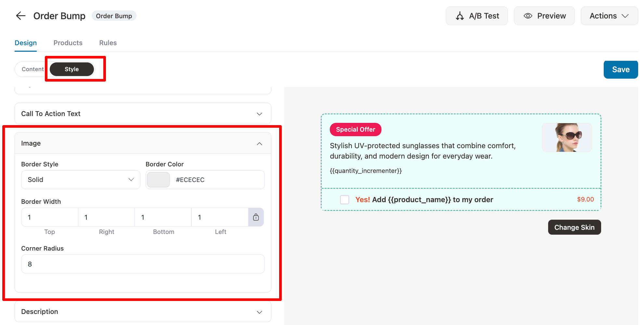Click the back arrow icon
This screenshot has width=644, height=325.
(x=21, y=16)
